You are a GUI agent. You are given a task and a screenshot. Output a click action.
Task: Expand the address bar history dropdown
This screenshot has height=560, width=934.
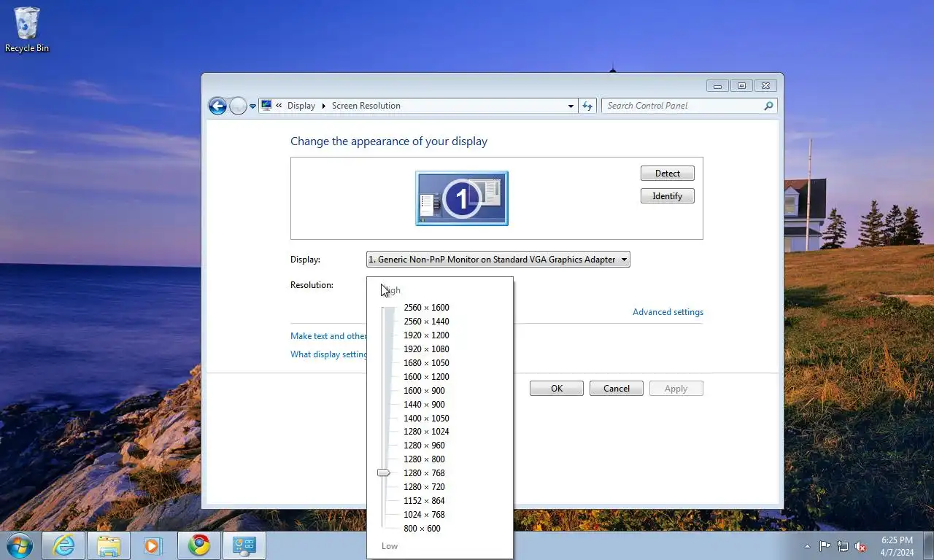pyautogui.click(x=571, y=106)
